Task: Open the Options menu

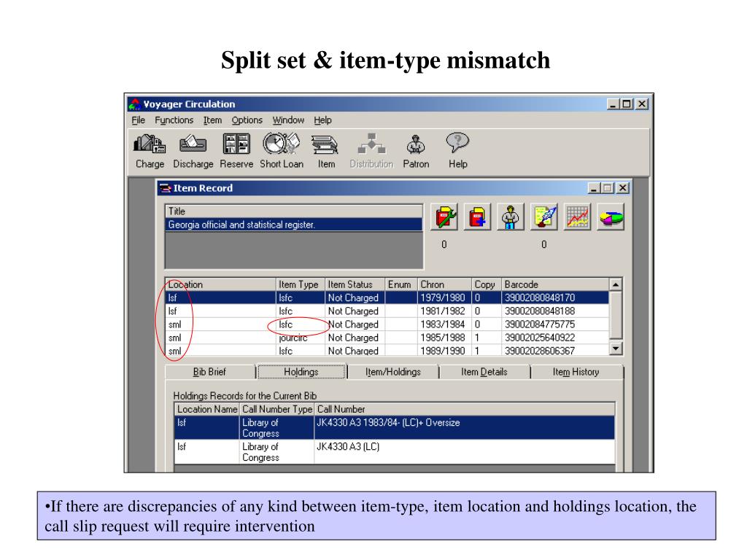Action: pyautogui.click(x=247, y=120)
